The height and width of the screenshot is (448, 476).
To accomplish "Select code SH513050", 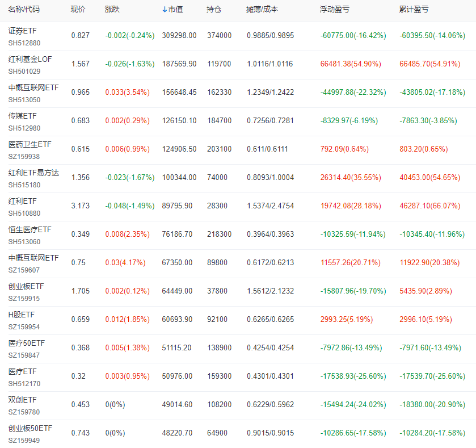I will (24, 100).
